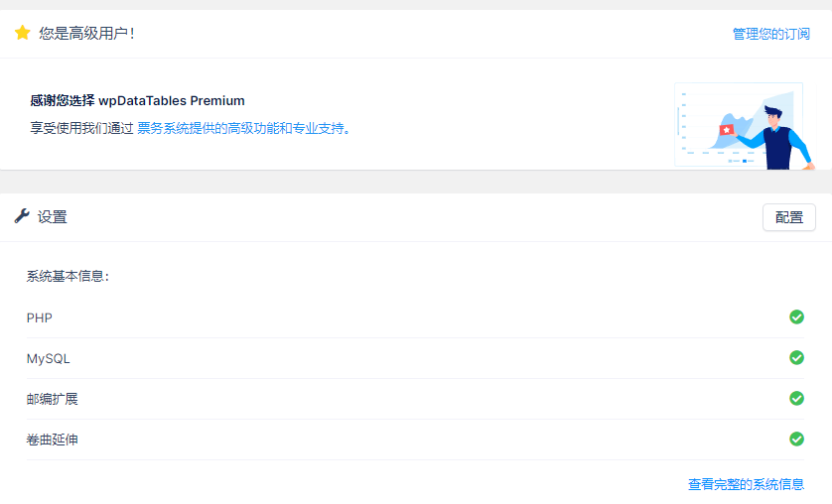Image resolution: width=832 pixels, height=504 pixels.
Task: Click the 系统基本信息 label
Action: click(68, 276)
